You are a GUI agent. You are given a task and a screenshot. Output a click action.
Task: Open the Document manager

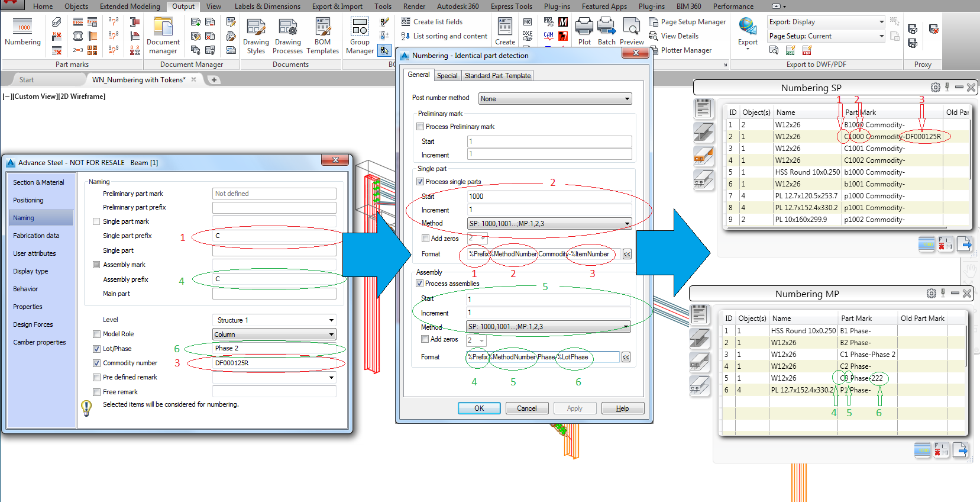[163, 36]
